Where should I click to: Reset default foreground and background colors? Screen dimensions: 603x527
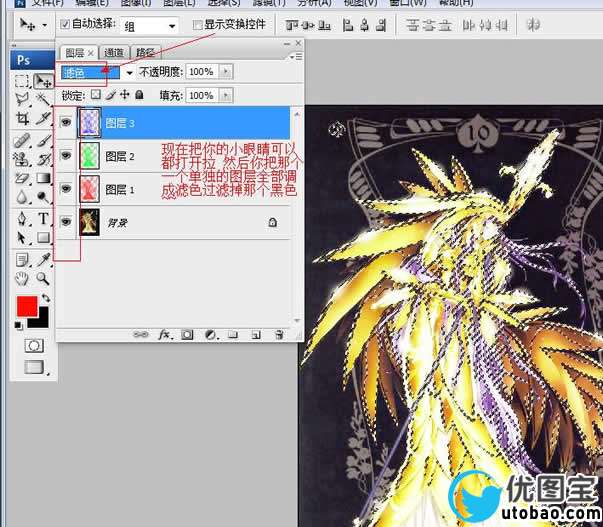pyautogui.click(x=18, y=325)
